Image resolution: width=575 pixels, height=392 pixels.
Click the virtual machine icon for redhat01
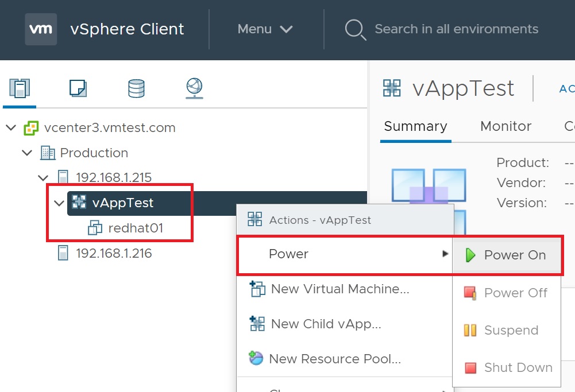(x=95, y=228)
